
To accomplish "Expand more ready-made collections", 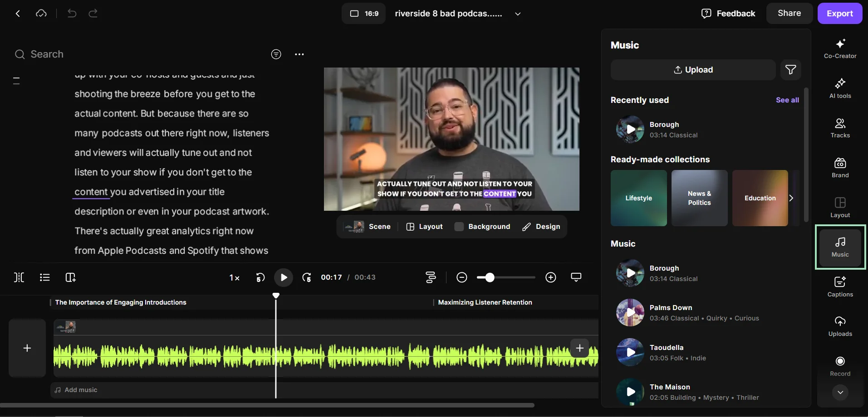I will [791, 198].
